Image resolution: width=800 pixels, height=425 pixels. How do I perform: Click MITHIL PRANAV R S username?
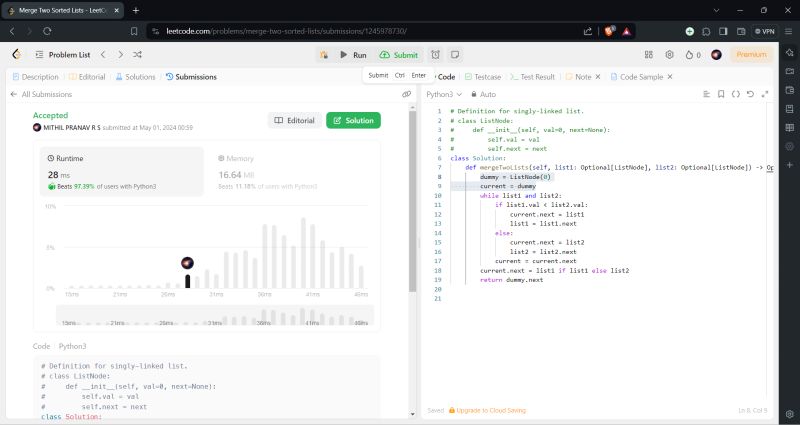(72, 128)
